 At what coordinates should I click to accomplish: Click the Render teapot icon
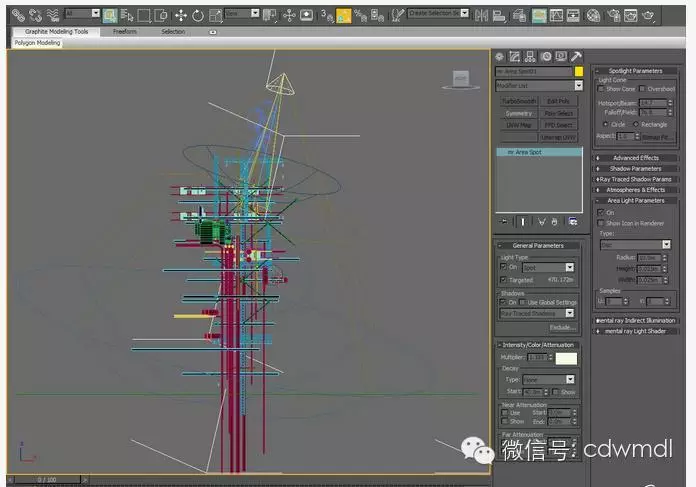tap(648, 15)
